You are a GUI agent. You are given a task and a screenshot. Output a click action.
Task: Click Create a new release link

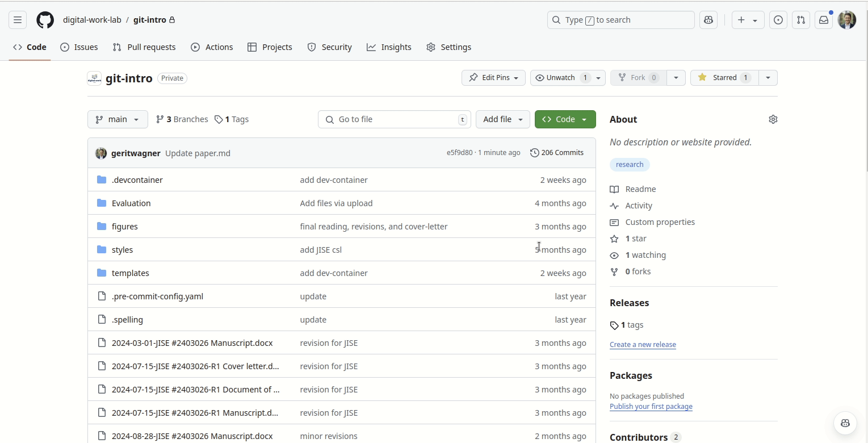tap(643, 345)
